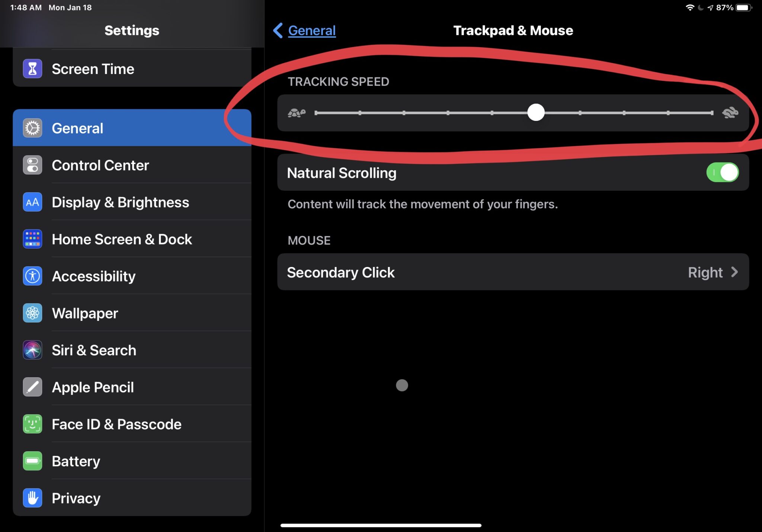This screenshot has width=762, height=532.
Task: Click the Accessibility person icon
Action: point(32,276)
